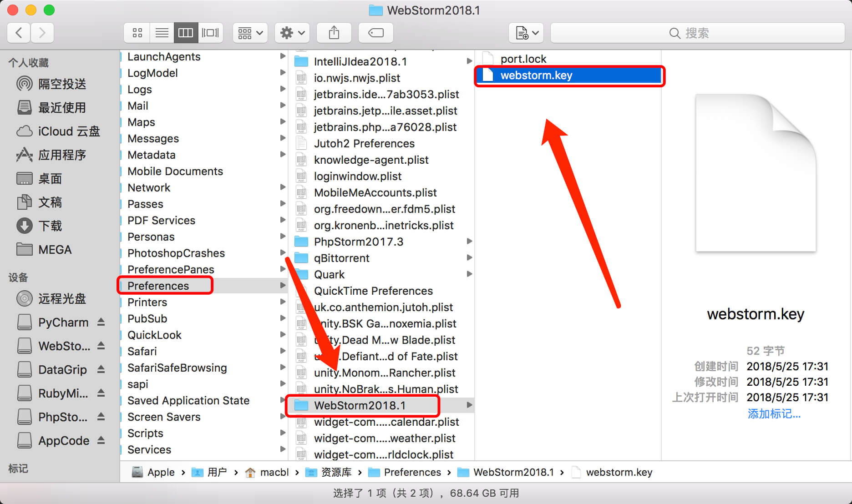Open the gear action menu
This screenshot has width=852, height=504.
click(292, 33)
